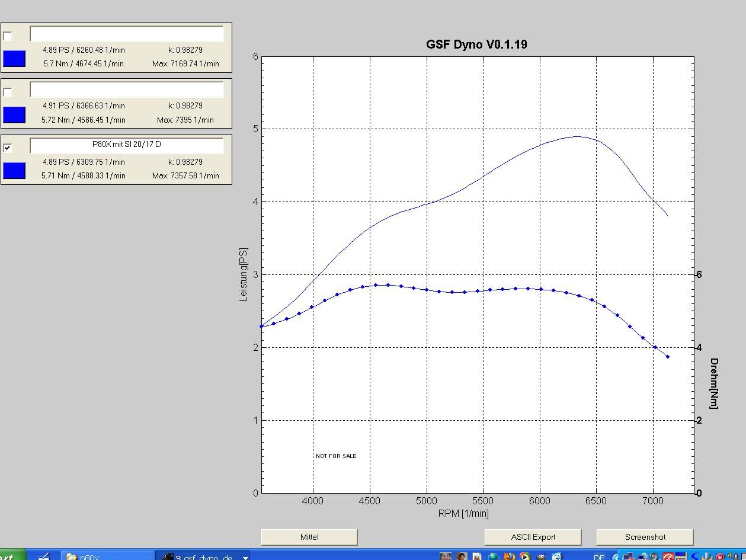Click the P80X mit SI 20/17 D name field

point(126,145)
